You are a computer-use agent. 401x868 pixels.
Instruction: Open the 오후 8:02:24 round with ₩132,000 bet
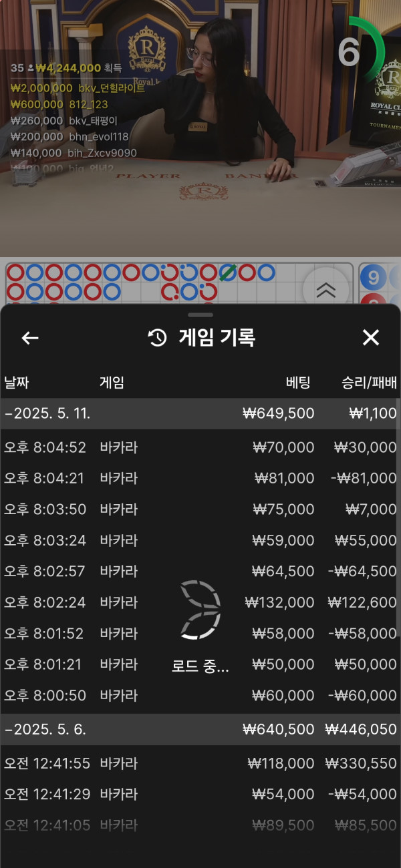coord(200,602)
